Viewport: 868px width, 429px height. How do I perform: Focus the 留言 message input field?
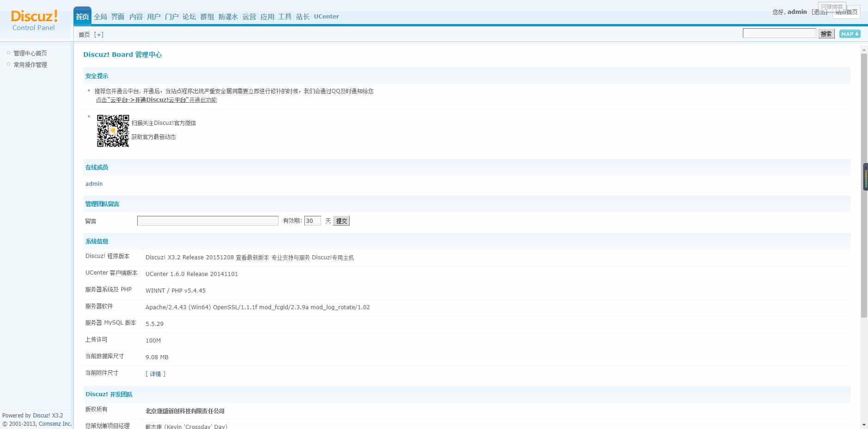208,221
